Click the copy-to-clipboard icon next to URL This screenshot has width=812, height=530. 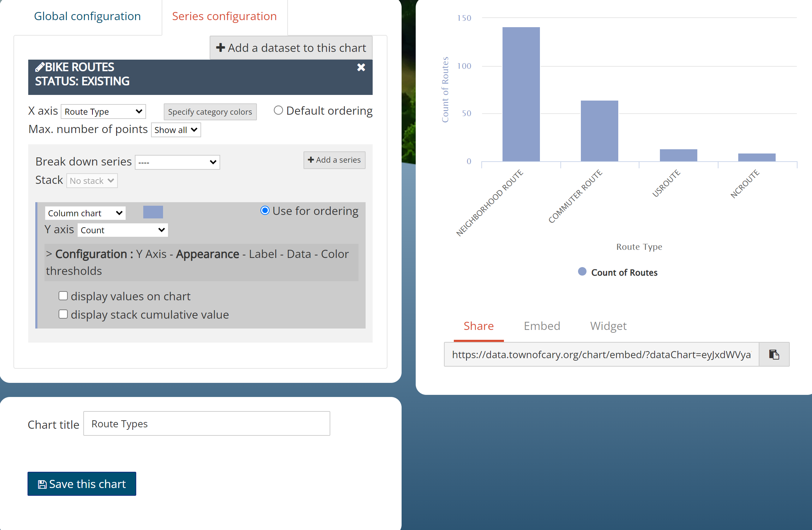tap(774, 354)
